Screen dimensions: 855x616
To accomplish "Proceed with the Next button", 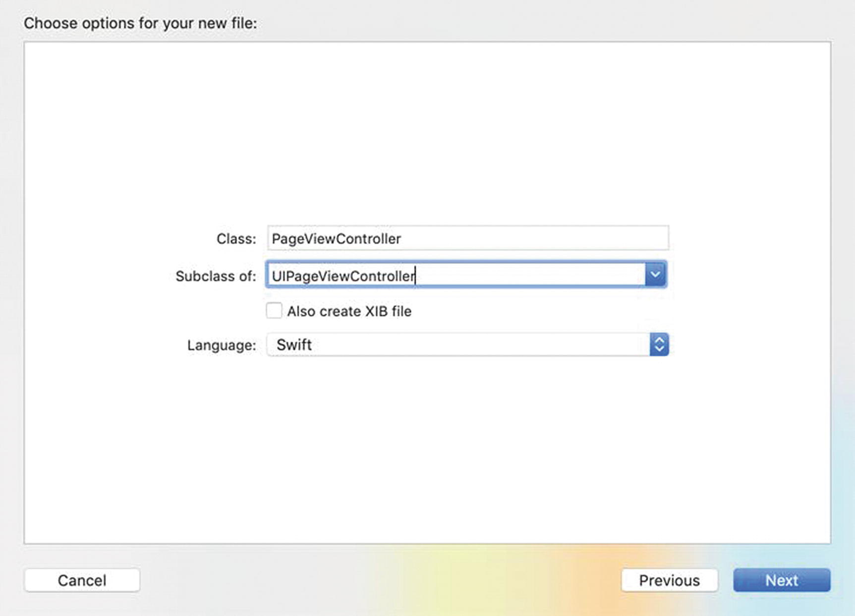I will [x=782, y=580].
